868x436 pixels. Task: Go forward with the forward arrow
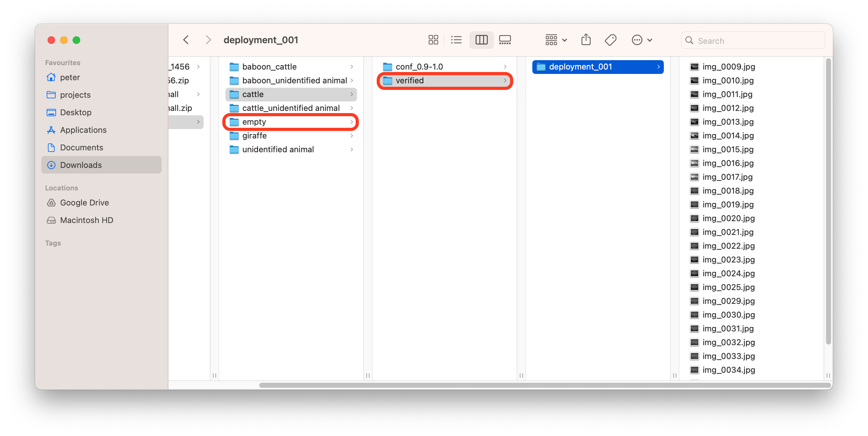pyautogui.click(x=208, y=40)
